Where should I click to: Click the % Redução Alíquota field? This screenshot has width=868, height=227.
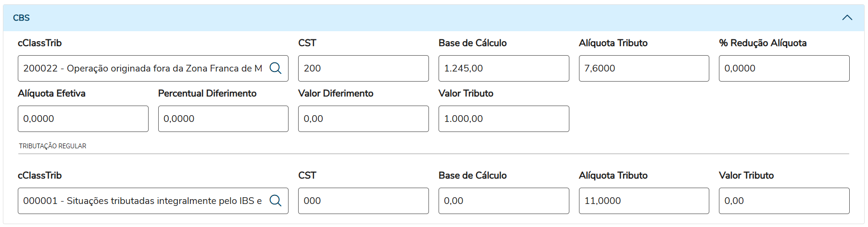tap(784, 68)
